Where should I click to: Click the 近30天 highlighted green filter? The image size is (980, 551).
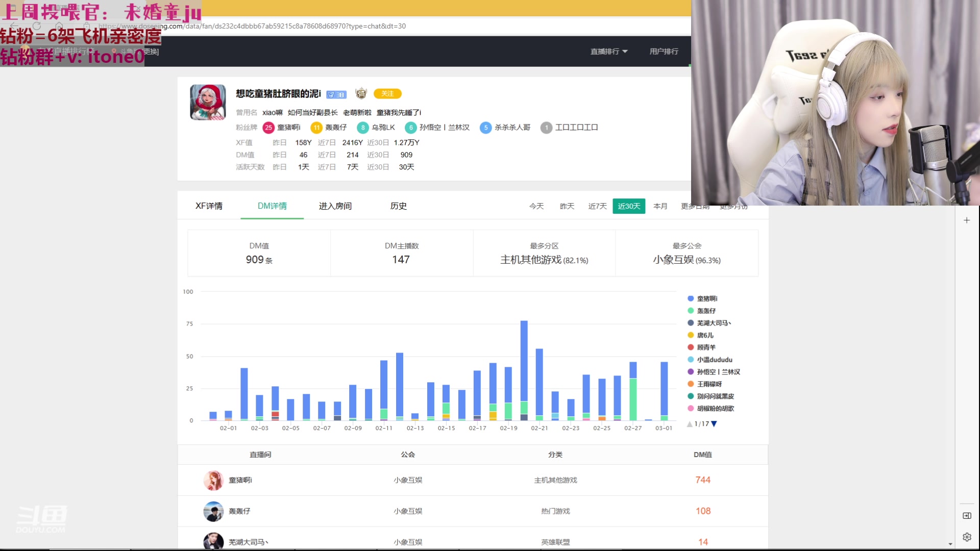[629, 206]
